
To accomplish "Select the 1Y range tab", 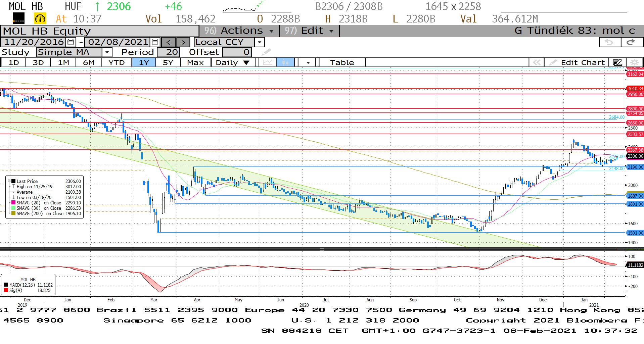I will [144, 62].
